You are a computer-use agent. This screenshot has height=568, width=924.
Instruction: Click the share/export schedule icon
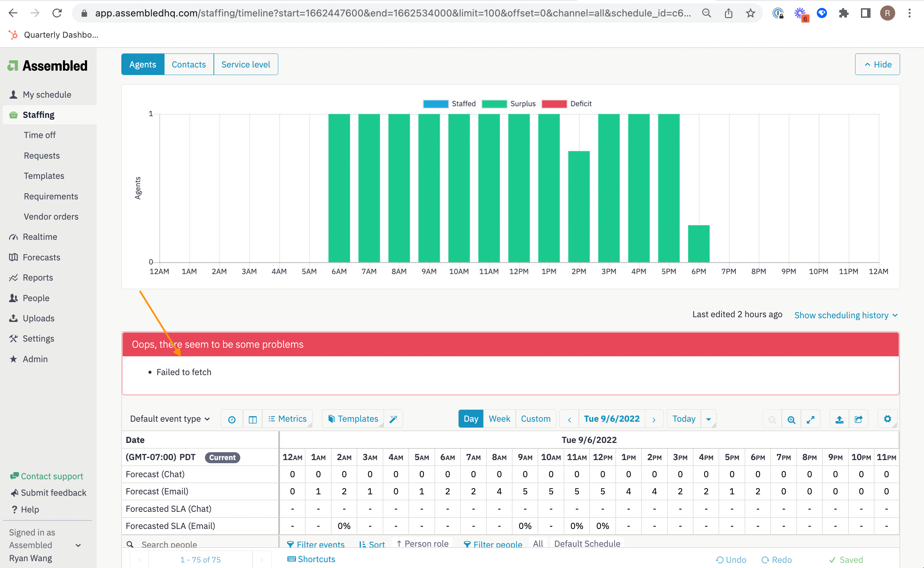coord(859,419)
